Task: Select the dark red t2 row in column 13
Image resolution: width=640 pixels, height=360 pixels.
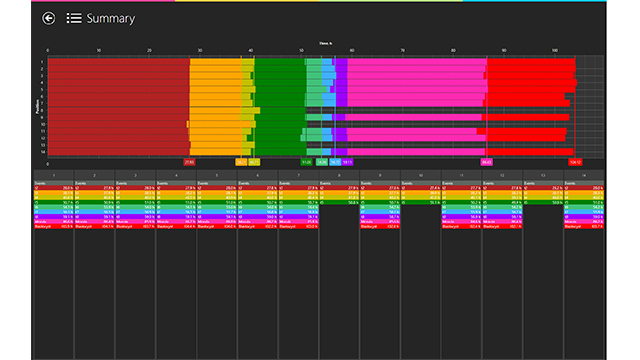Action: click(x=543, y=188)
